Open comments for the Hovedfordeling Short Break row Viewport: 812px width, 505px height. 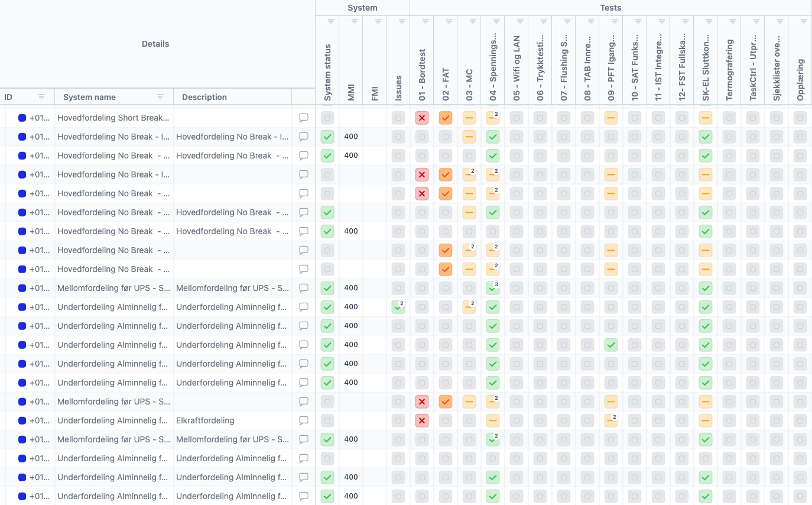304,118
